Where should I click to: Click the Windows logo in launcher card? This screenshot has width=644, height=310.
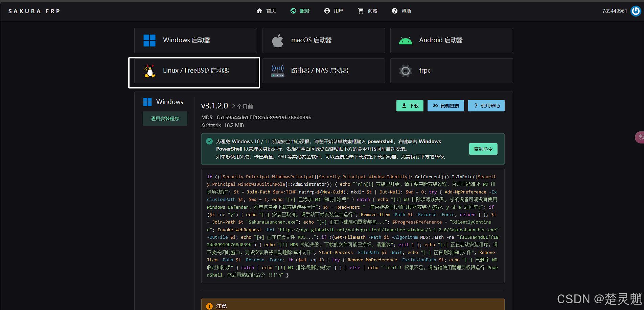[x=149, y=41]
